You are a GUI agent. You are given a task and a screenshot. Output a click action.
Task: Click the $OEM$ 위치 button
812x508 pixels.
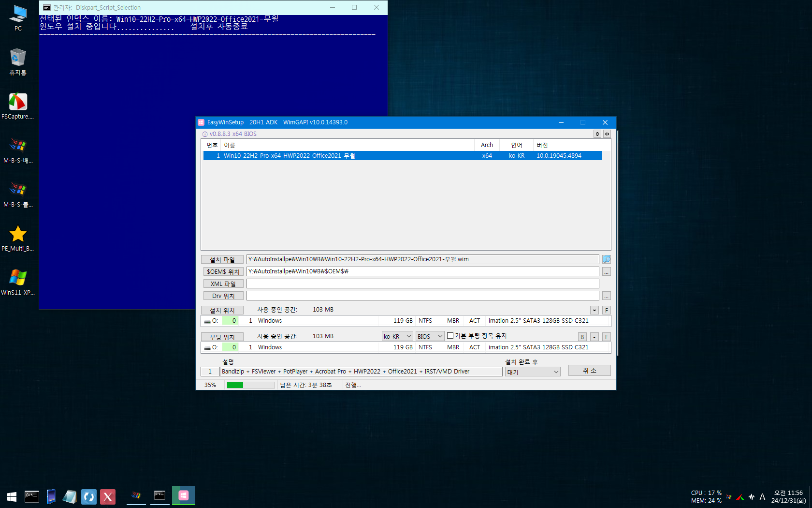click(223, 272)
